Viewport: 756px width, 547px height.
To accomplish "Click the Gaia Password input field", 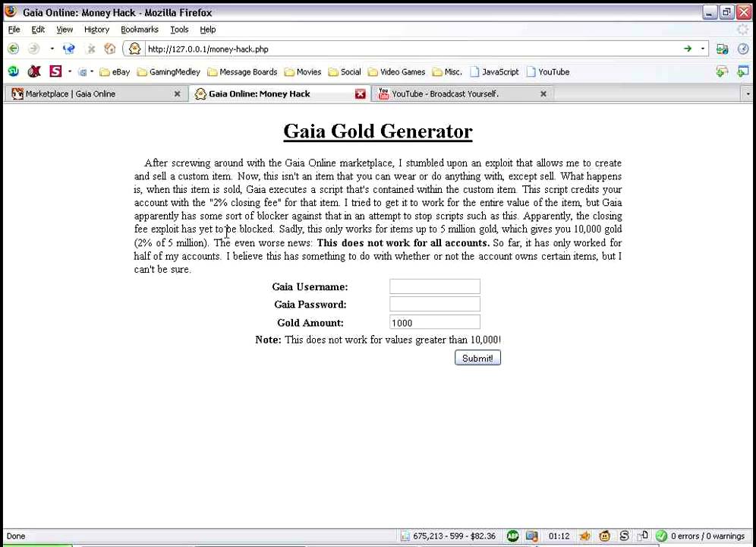I will point(435,304).
